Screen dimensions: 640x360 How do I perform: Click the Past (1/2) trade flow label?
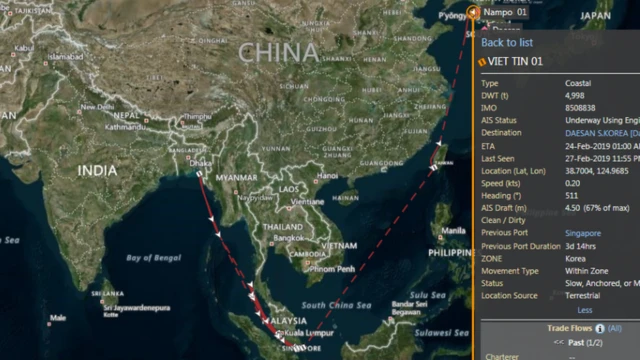585,342
